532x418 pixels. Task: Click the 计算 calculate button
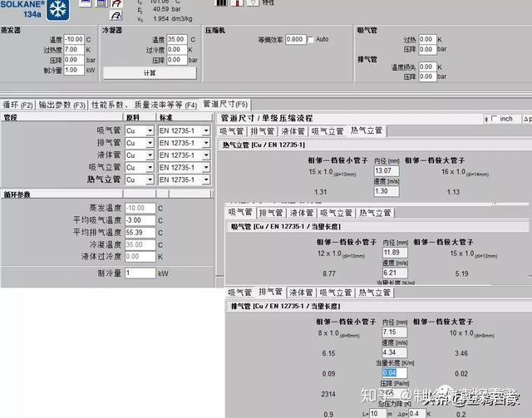point(150,73)
